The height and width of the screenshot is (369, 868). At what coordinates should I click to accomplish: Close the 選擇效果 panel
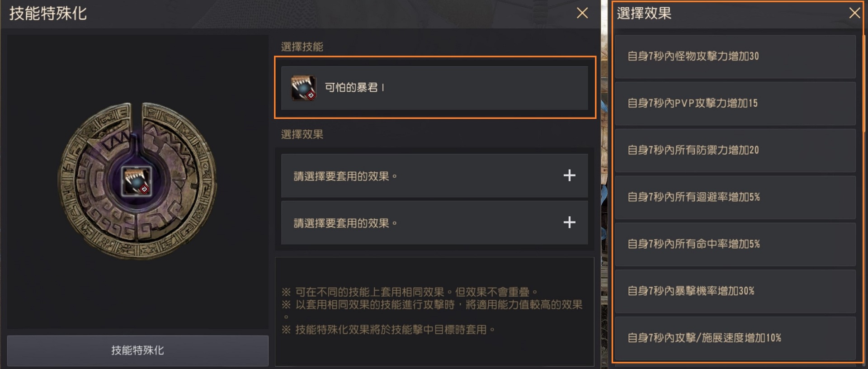point(854,13)
